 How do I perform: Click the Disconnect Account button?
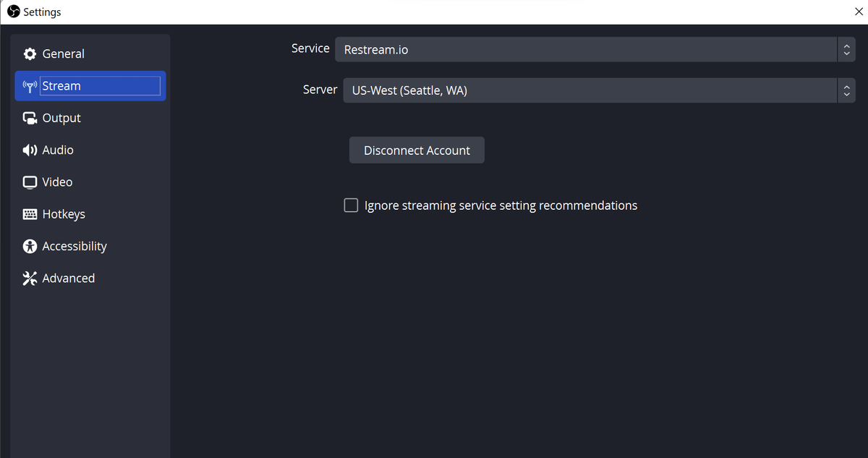(x=417, y=150)
